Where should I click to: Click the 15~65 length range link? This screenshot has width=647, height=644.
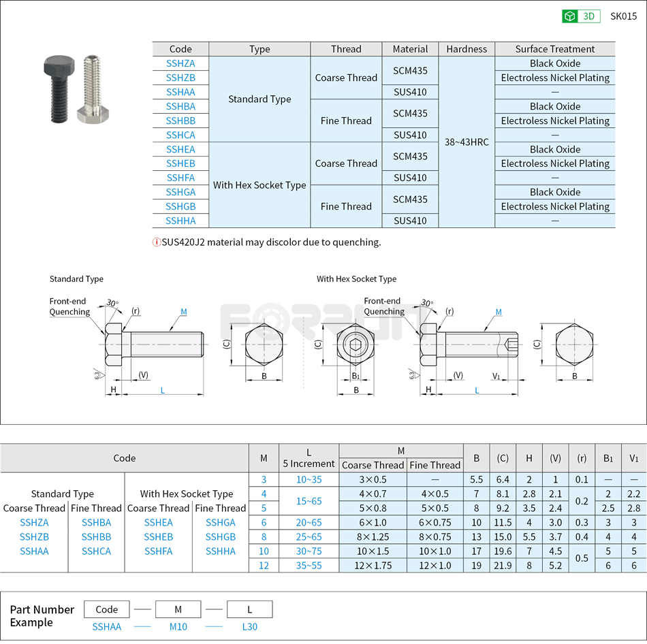(309, 500)
